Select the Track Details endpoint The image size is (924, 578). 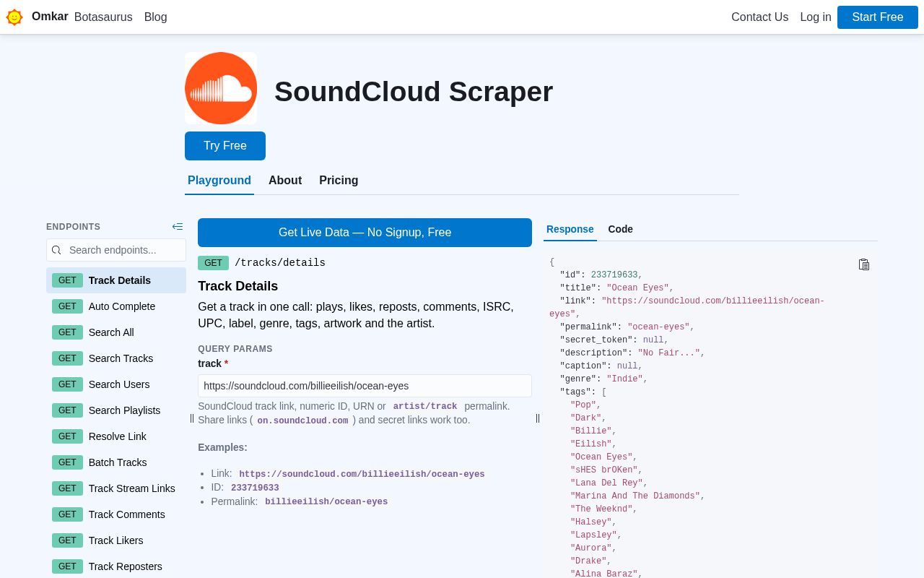click(x=116, y=280)
